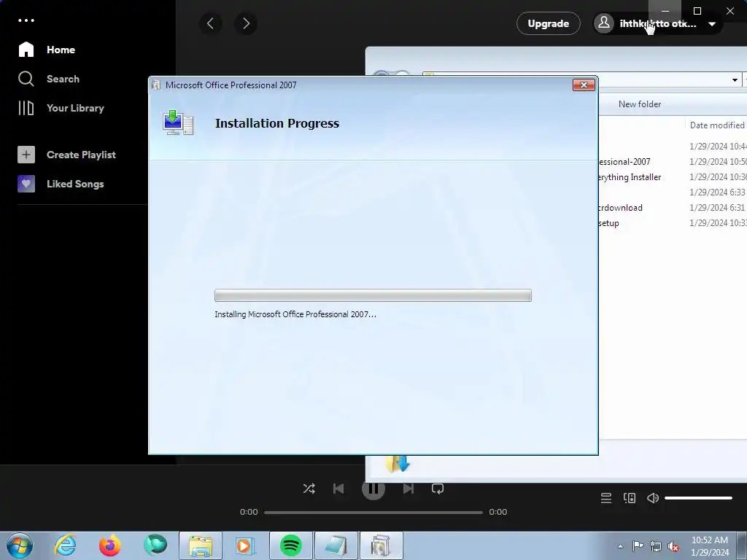This screenshot has width=747, height=560.
Task: Close the Office installer dialog
Action: coord(584,85)
